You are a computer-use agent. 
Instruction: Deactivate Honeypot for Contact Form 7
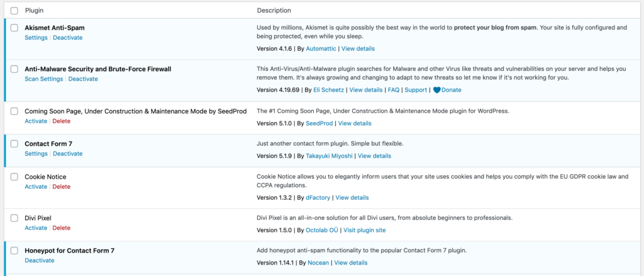pos(40,260)
